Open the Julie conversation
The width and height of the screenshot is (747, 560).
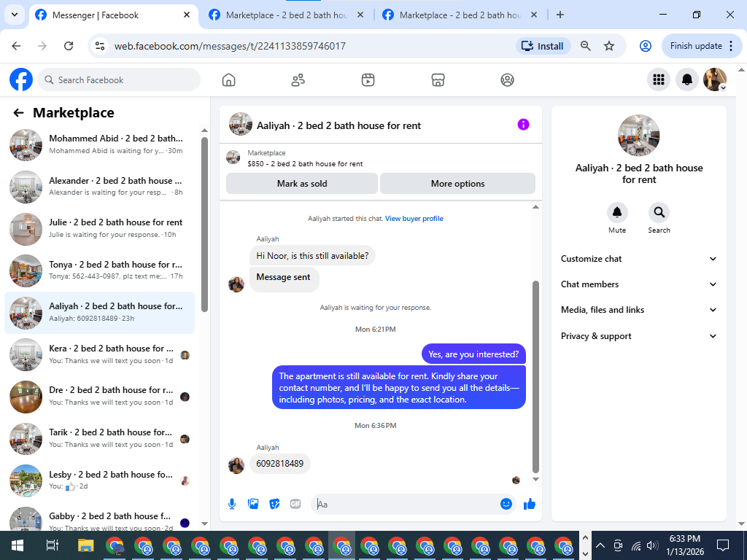[99, 228]
